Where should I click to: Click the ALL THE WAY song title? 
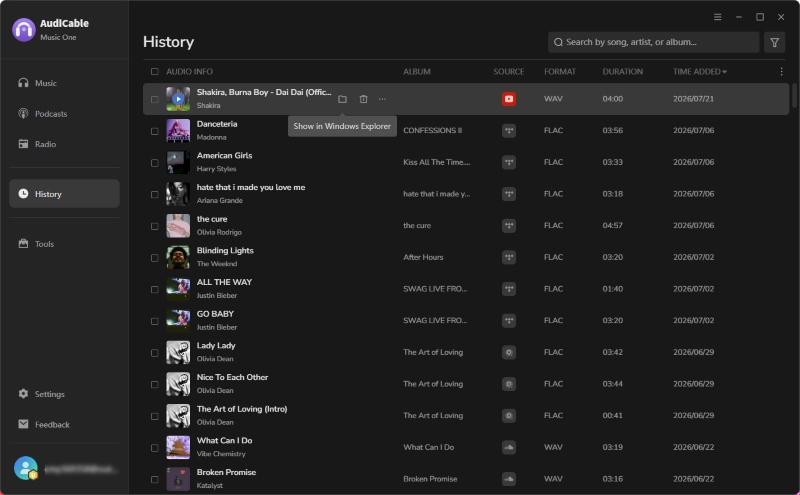coord(224,282)
